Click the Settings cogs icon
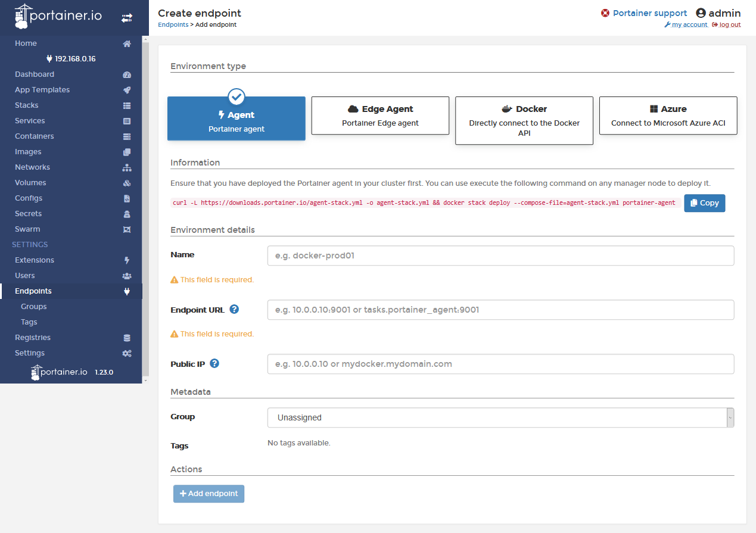The height and width of the screenshot is (533, 756). pyautogui.click(x=126, y=353)
